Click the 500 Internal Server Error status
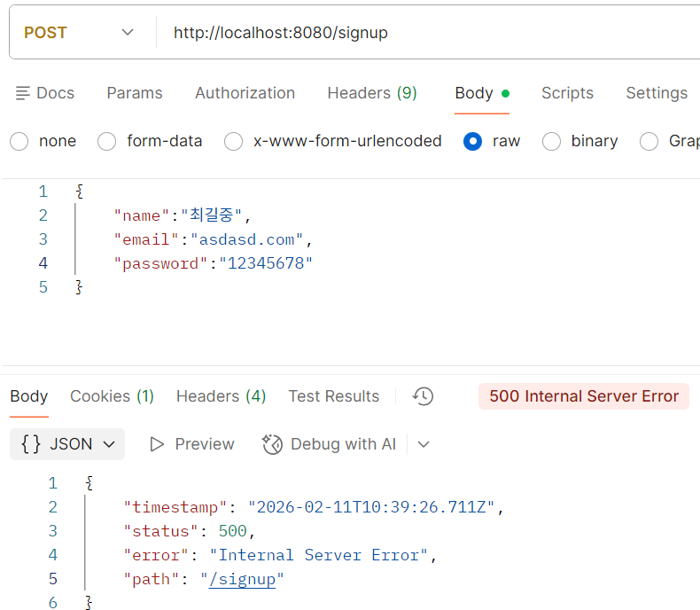This screenshot has width=700, height=610. coord(584,396)
